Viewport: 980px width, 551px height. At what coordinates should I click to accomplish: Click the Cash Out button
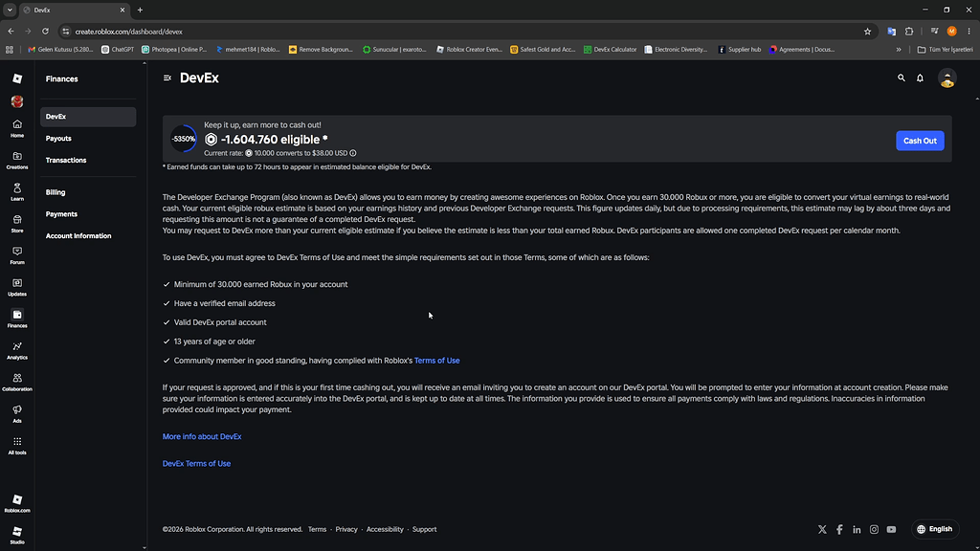pos(920,141)
